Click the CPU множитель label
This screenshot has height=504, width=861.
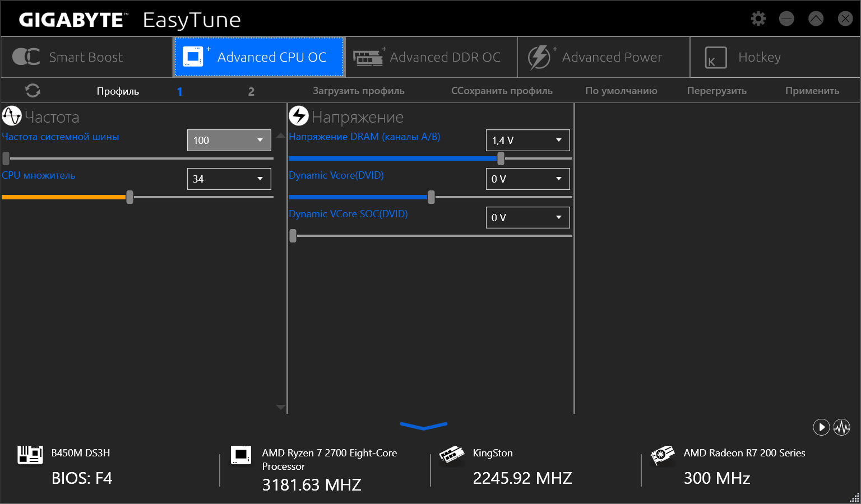coord(38,175)
